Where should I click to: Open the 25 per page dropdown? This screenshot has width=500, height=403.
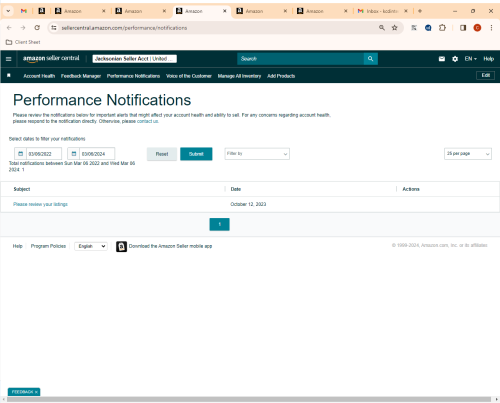click(468, 154)
